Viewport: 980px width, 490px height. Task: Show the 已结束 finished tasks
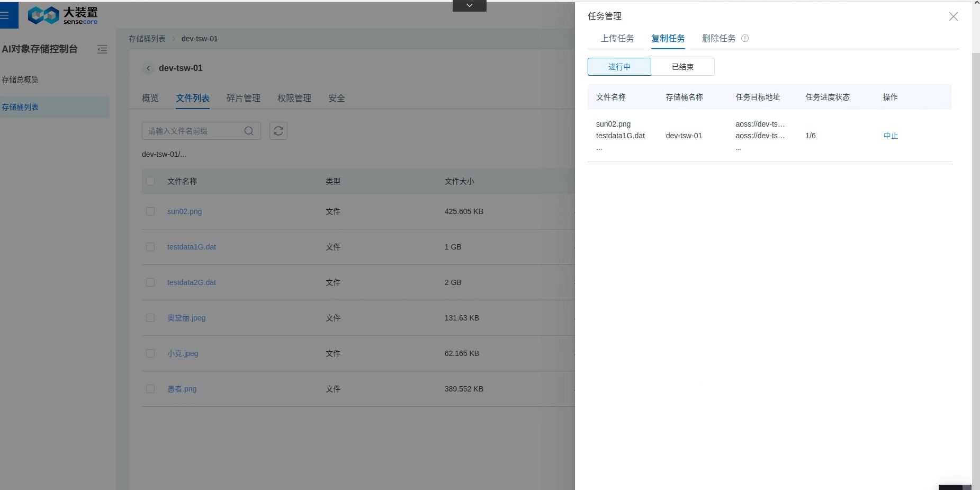[682, 67]
